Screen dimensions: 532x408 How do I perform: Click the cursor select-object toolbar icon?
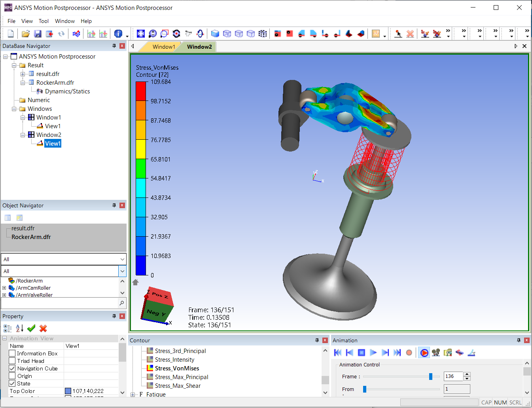pos(398,34)
